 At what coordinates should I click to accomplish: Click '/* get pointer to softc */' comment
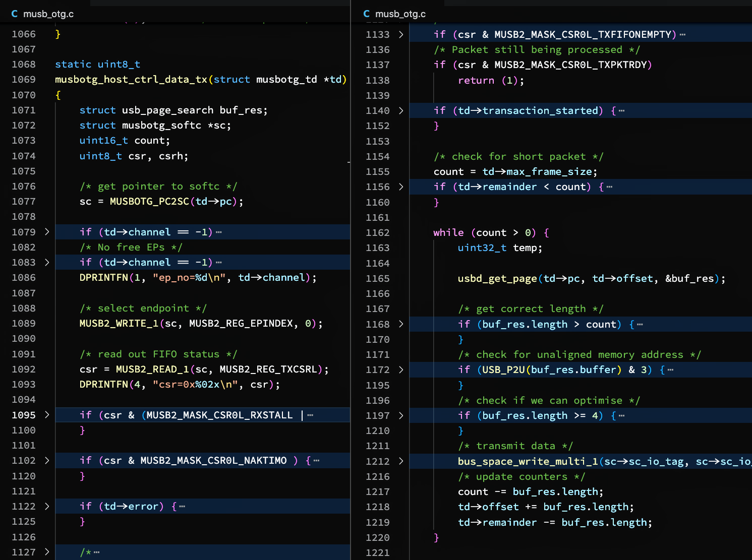point(158,186)
